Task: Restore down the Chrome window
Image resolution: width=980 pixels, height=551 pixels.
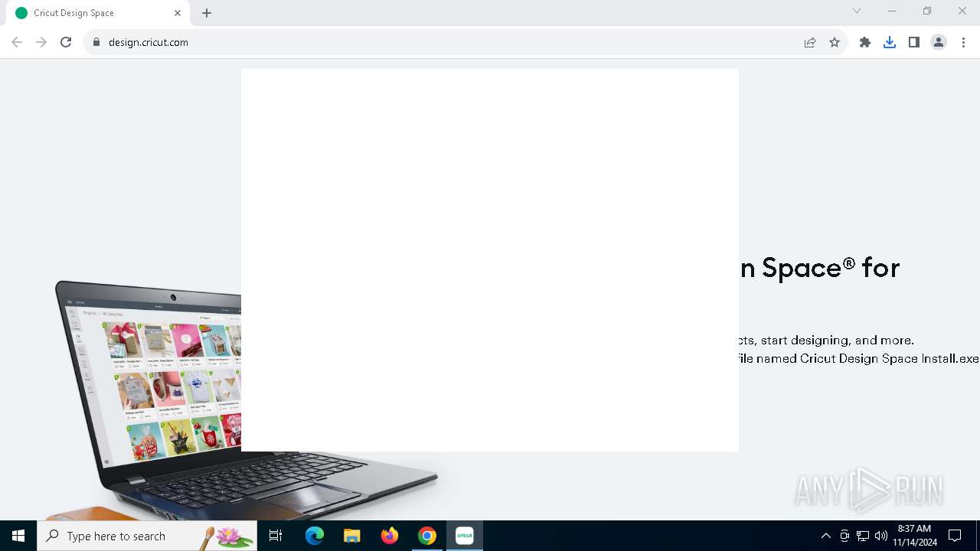Action: coord(927,11)
